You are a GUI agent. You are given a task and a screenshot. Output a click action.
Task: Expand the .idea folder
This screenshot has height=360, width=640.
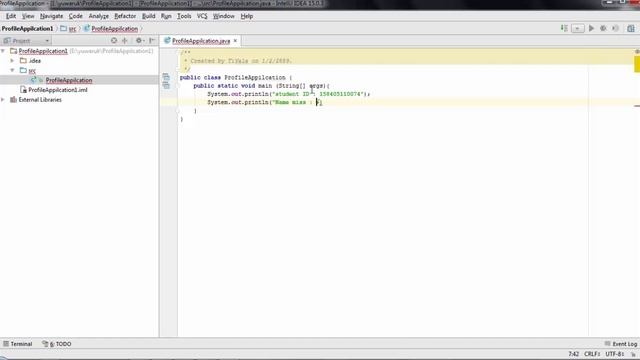coord(12,61)
